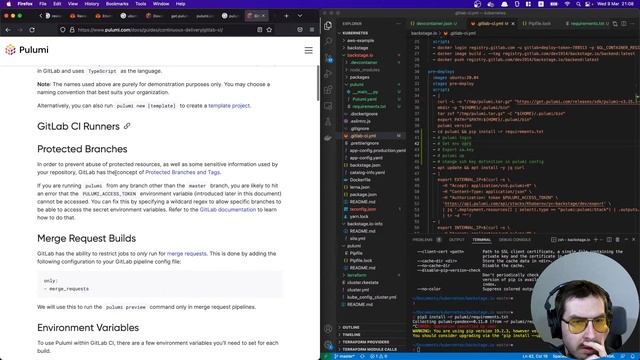Image resolution: width=640 pixels, height=360 pixels.
Task: Open Protected Branches and Tags link
Action: tap(182, 172)
